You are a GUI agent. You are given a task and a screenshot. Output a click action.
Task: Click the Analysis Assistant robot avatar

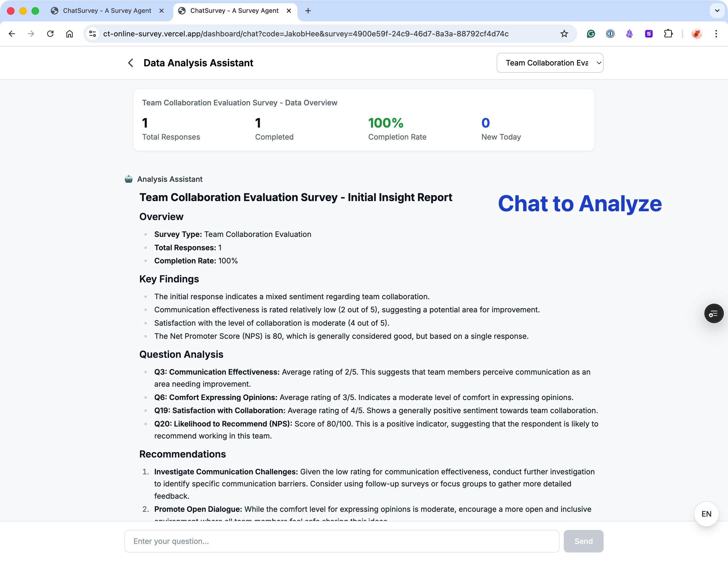pos(129,179)
